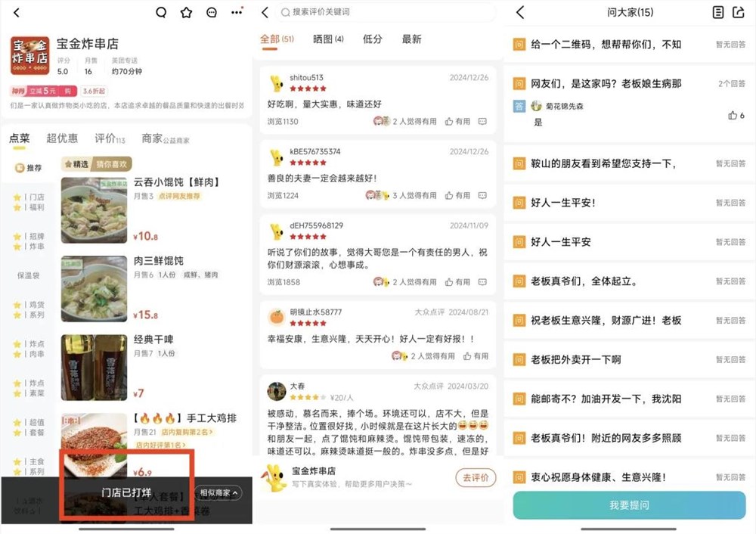Open question 给一个二维码，想帮帮你们
Screen dimensions: 756x534
click(x=629, y=45)
